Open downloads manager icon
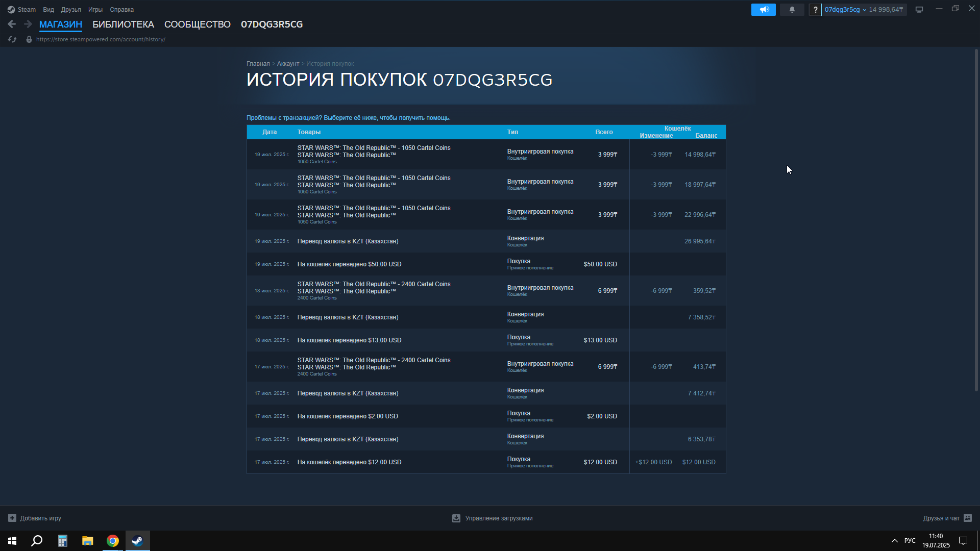 pyautogui.click(x=456, y=518)
